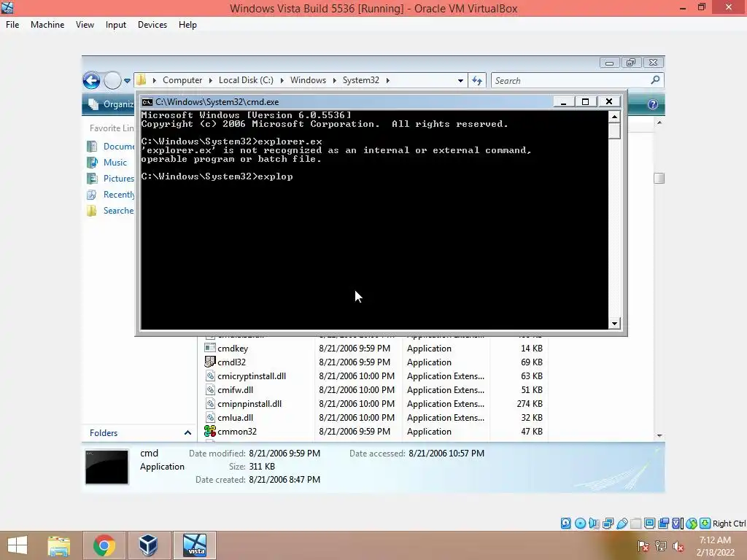Click the network tray icon

[661, 546]
